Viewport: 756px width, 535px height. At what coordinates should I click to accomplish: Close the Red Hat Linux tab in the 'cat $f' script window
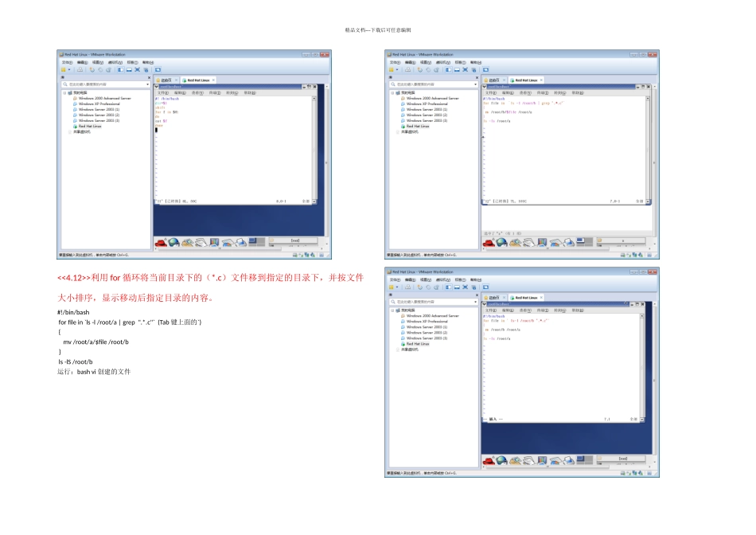[x=213, y=80]
